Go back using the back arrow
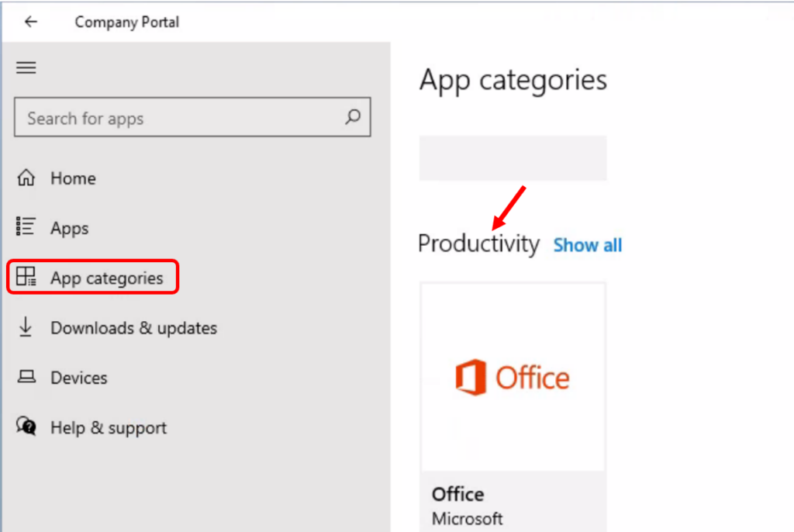The width and height of the screenshot is (794, 532). [x=31, y=22]
